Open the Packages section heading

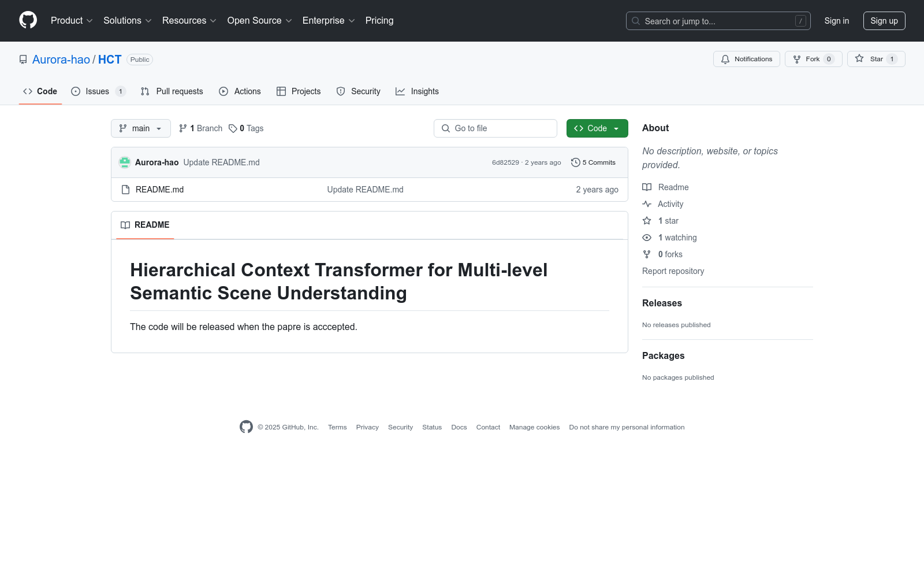664,355
